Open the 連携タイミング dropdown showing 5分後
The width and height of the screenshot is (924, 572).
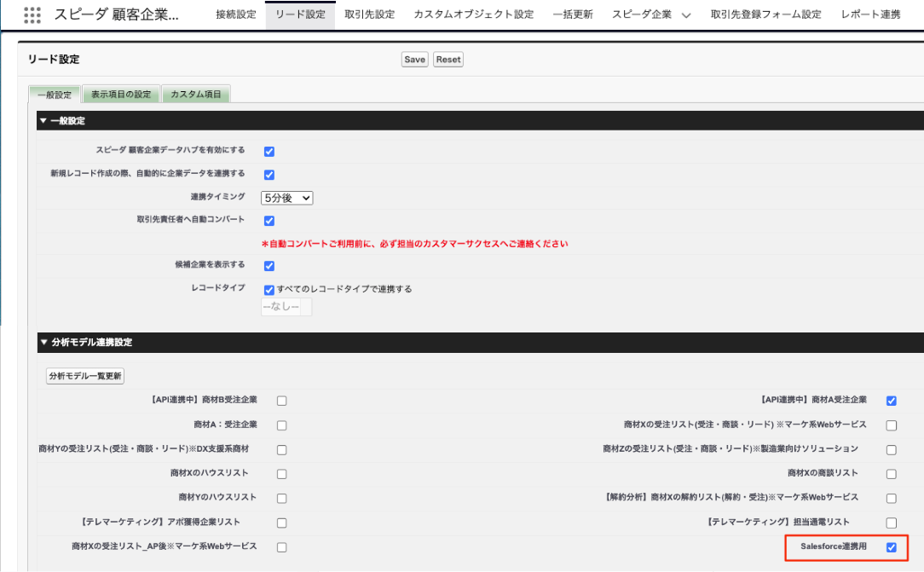pos(287,197)
